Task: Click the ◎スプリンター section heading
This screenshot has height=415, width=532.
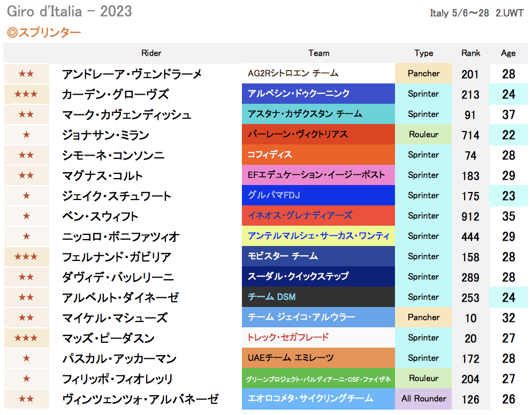Action: click(44, 33)
